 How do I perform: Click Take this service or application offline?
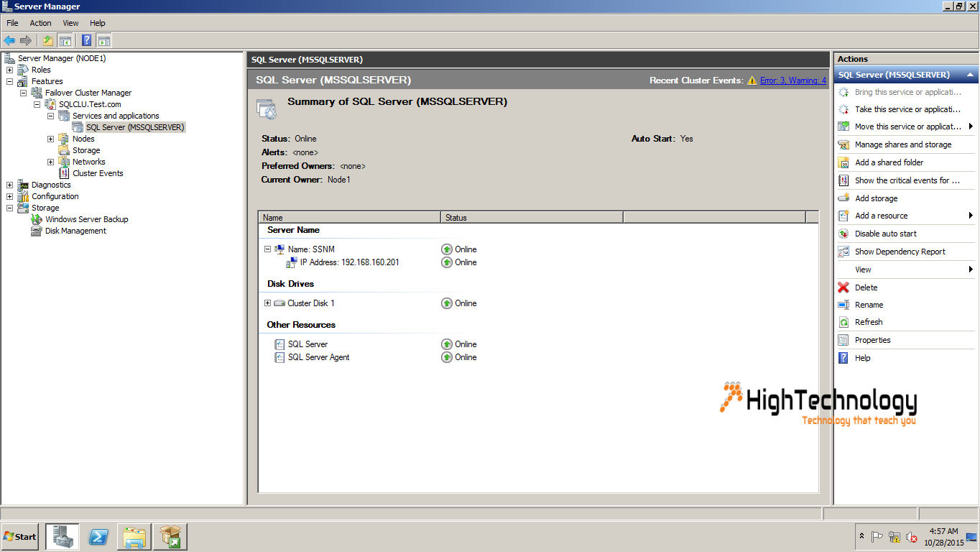click(907, 109)
